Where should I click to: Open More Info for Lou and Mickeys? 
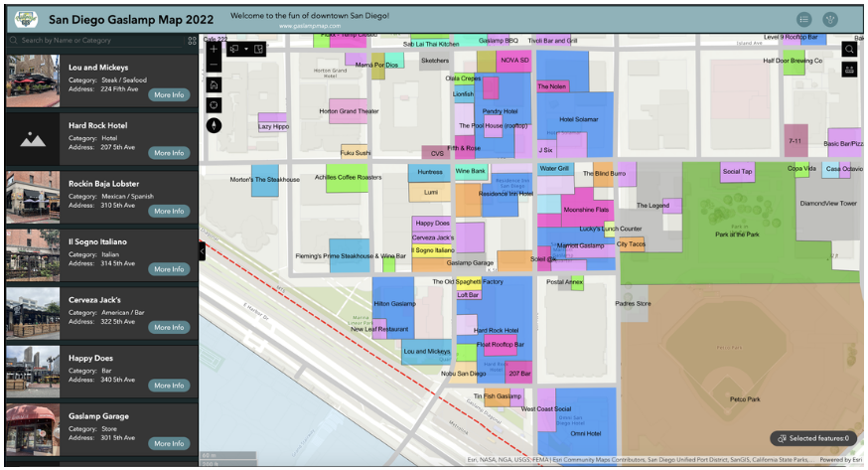(169, 94)
